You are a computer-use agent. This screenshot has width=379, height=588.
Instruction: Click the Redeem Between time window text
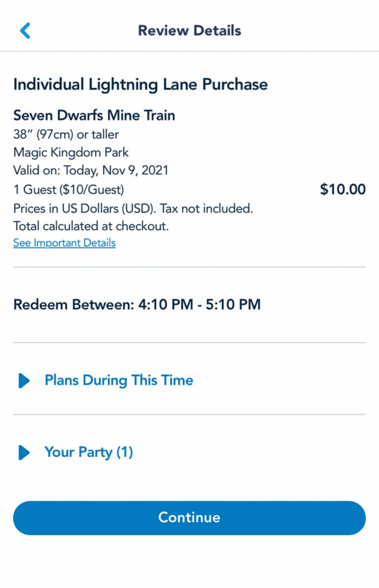coord(137,304)
